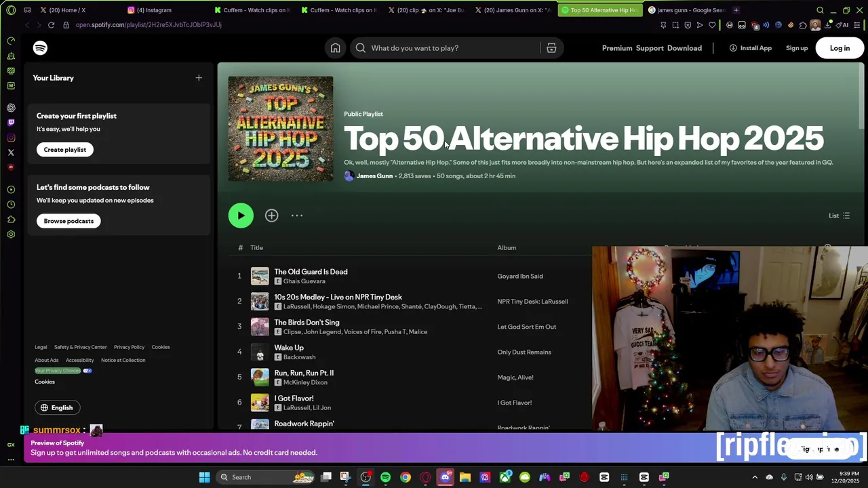Open artist Backxwash

[x=299, y=357]
